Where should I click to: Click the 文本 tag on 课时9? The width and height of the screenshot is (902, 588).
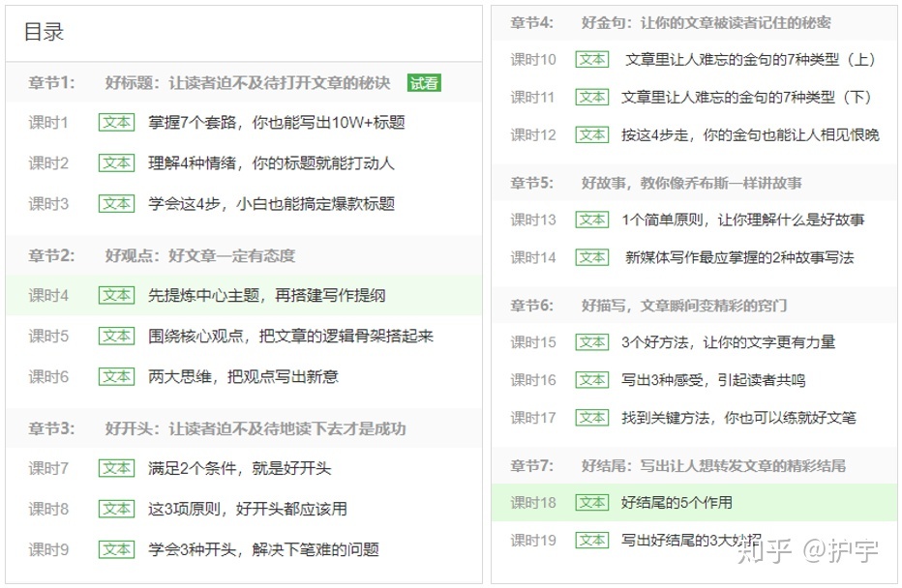(x=116, y=549)
